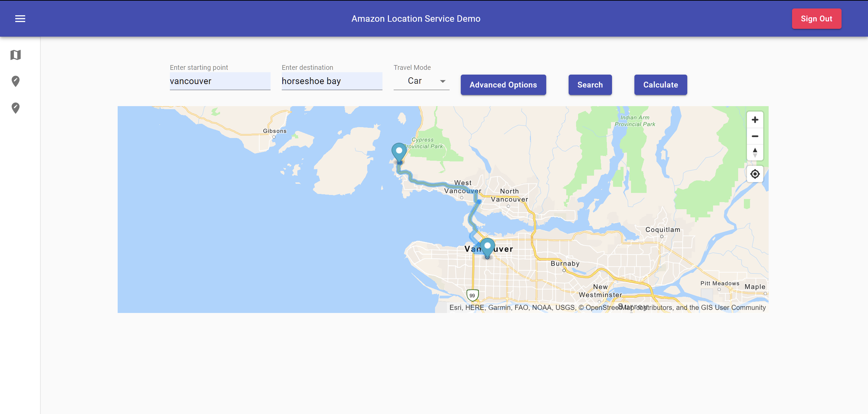This screenshot has width=868, height=414.
Task: Open Advanced Options panel
Action: point(503,85)
